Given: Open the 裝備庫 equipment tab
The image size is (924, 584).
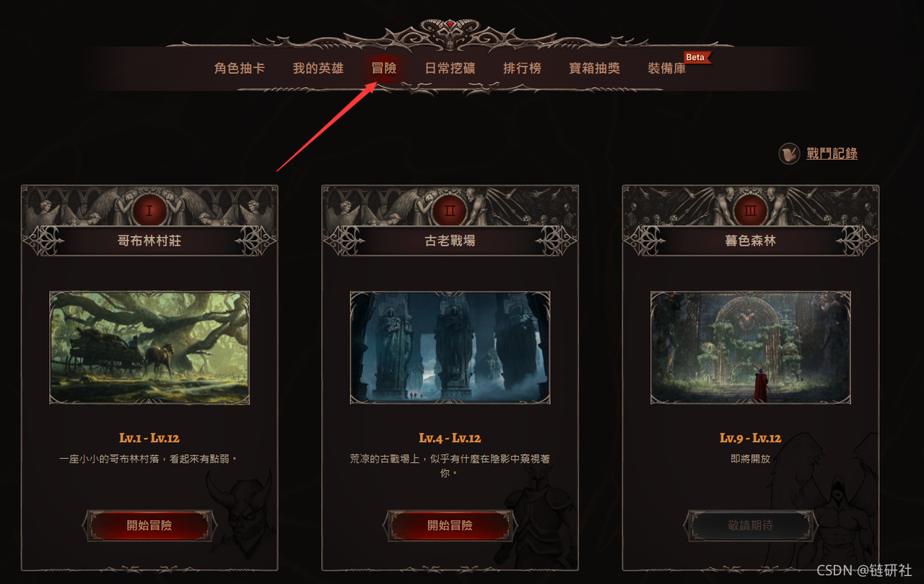Looking at the screenshot, I should click(667, 69).
